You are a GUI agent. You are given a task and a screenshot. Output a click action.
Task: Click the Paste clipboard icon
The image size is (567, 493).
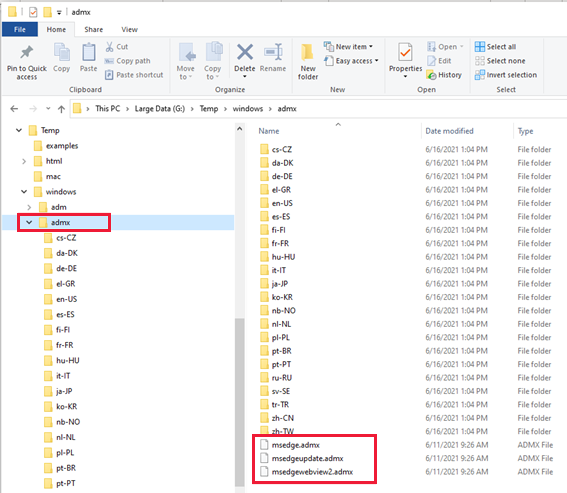89,53
